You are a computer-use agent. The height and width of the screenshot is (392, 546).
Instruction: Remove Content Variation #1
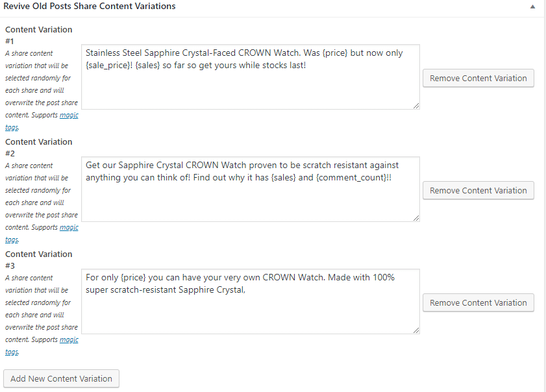[x=478, y=78]
